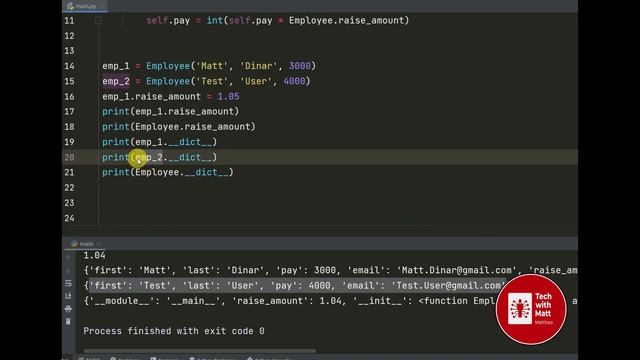Click print(Employee.raise_amount) on line 18
The height and width of the screenshot is (360, 640).
click(x=179, y=127)
